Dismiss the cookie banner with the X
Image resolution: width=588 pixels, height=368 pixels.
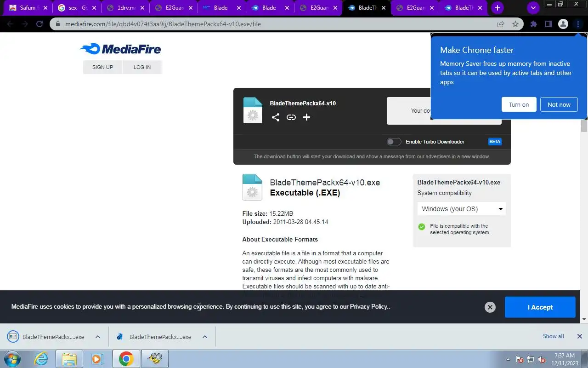pyautogui.click(x=490, y=307)
